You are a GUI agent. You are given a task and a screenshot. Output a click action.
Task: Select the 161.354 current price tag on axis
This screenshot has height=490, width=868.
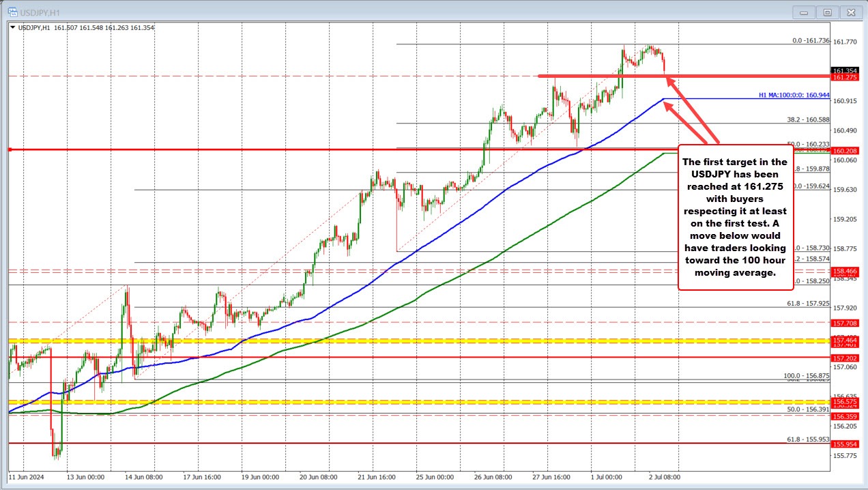tap(846, 70)
